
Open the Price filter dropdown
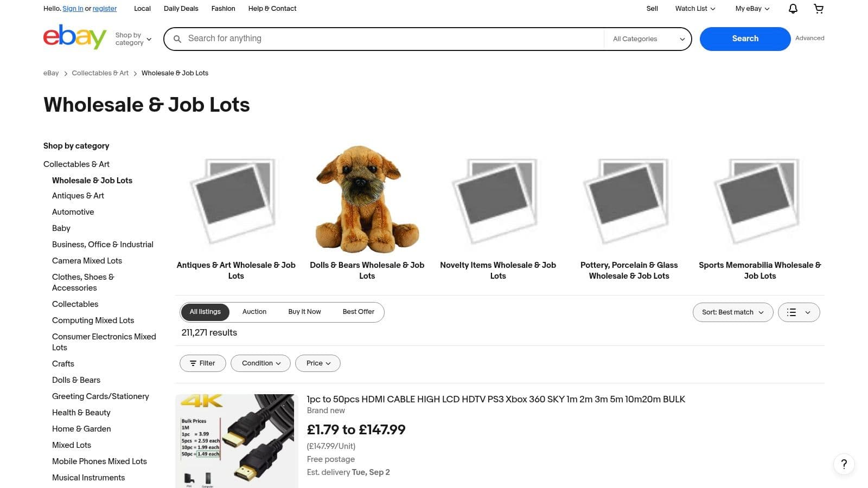coord(318,363)
